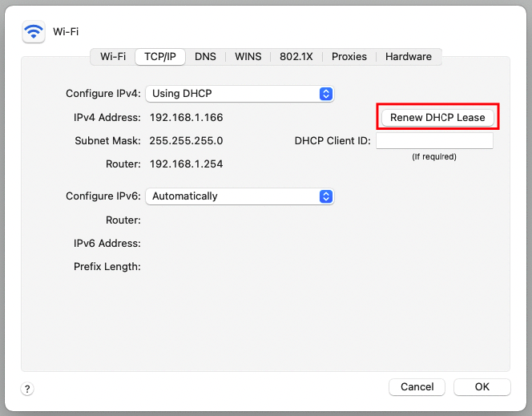The image size is (532, 416).
Task: Switch to the 802.1X tab
Action: coord(296,56)
